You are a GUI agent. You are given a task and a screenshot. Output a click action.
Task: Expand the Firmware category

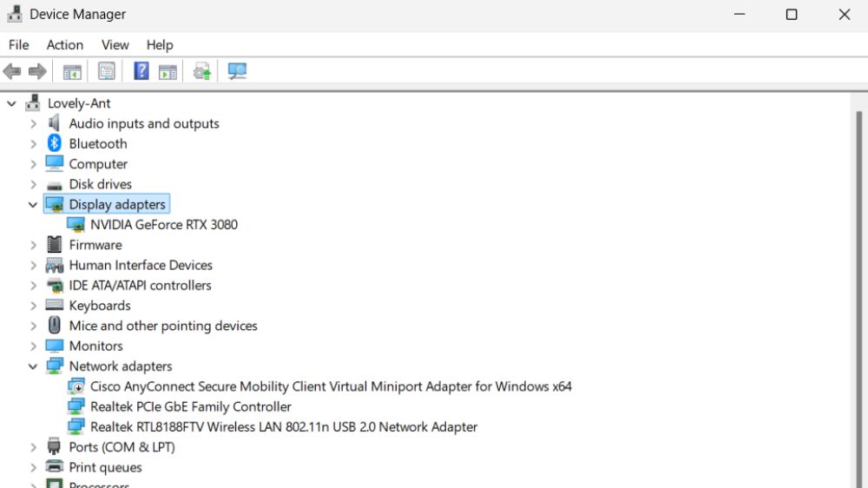point(33,245)
